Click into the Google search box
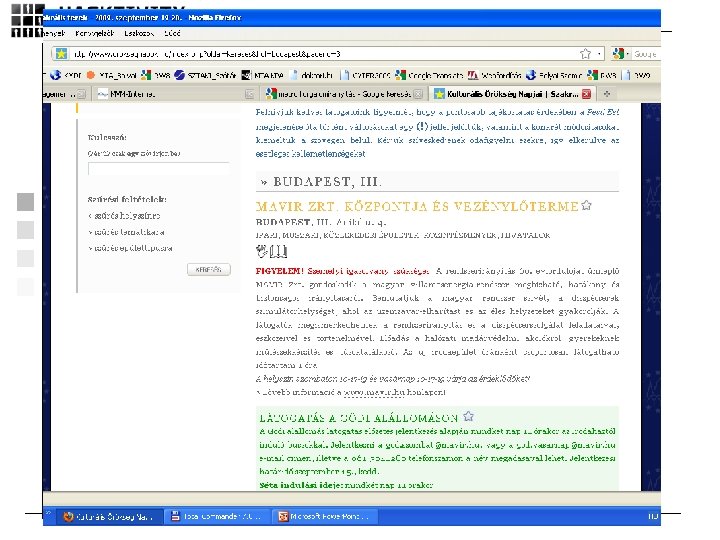The width and height of the screenshot is (720, 540). coord(645,54)
